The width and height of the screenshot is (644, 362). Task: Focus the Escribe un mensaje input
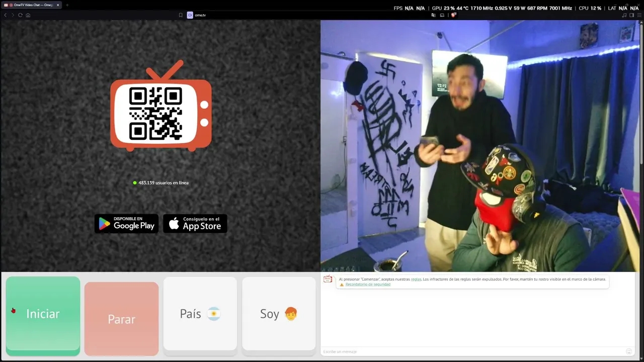pyautogui.click(x=473, y=351)
